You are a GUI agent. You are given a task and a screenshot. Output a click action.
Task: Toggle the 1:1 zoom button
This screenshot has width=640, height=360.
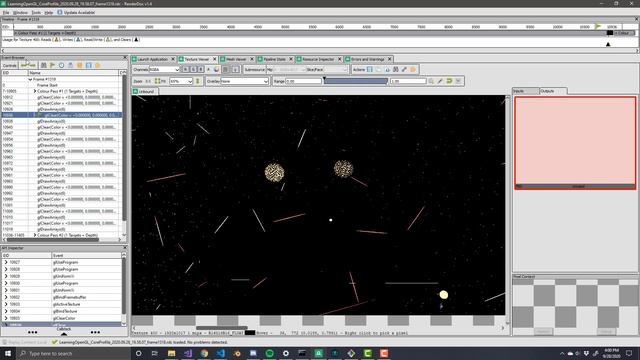[x=148, y=81]
